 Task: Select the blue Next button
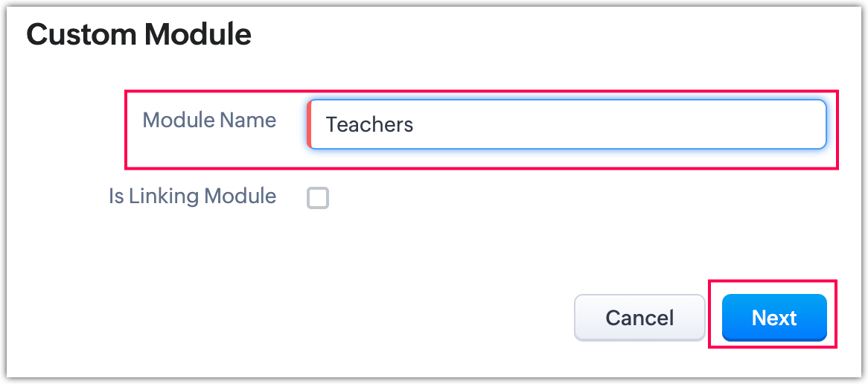774,318
